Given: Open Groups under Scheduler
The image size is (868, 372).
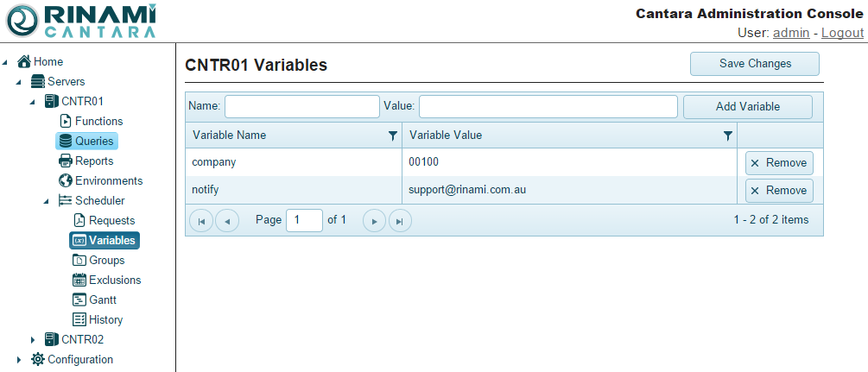Looking at the screenshot, I should (x=106, y=261).
